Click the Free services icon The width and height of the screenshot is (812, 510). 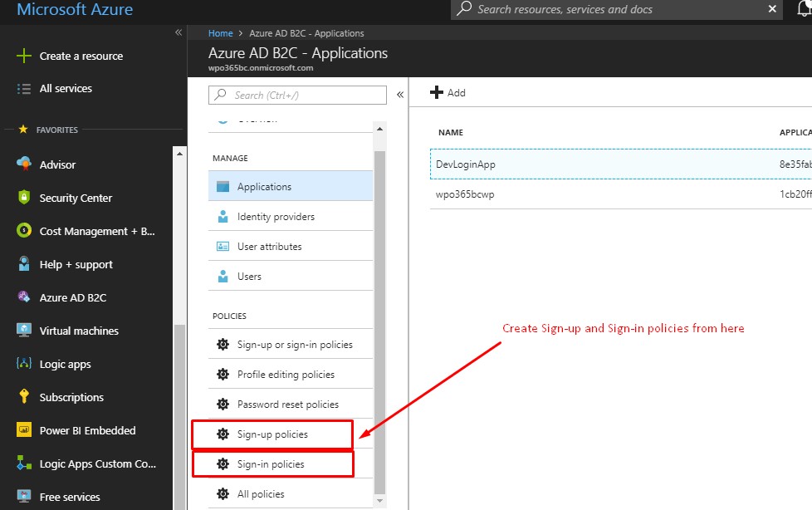click(24, 496)
